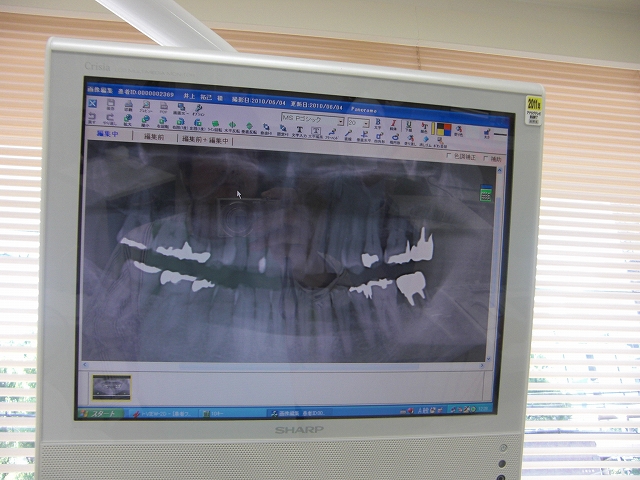640x480 pixels.
Task: Switch to the 編集前 tab
Action: [154, 137]
